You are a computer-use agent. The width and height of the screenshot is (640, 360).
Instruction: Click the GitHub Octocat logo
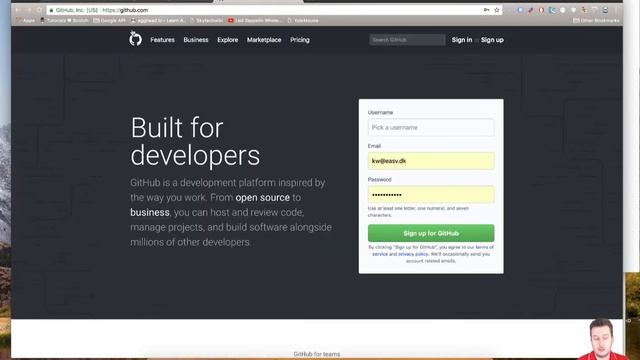[136, 39]
